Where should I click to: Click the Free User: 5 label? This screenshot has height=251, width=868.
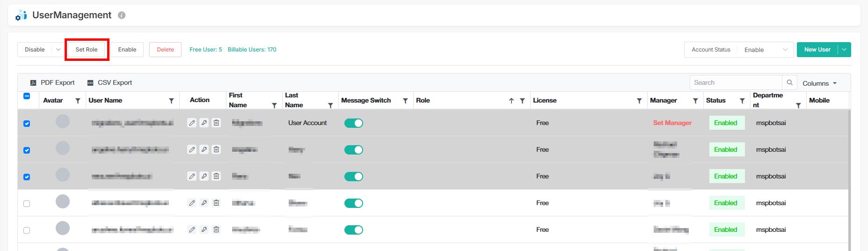tap(206, 50)
